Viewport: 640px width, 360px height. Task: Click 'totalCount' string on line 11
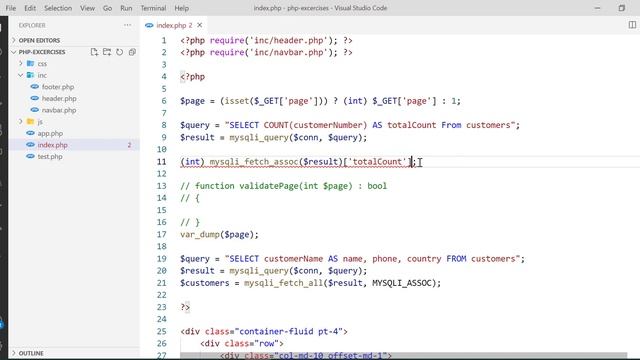tap(377, 162)
